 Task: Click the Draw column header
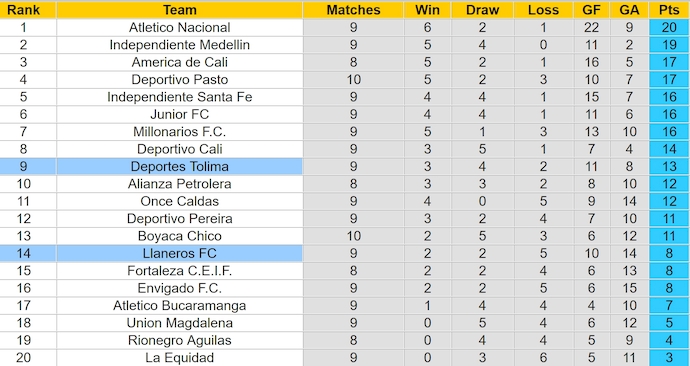tap(482, 10)
